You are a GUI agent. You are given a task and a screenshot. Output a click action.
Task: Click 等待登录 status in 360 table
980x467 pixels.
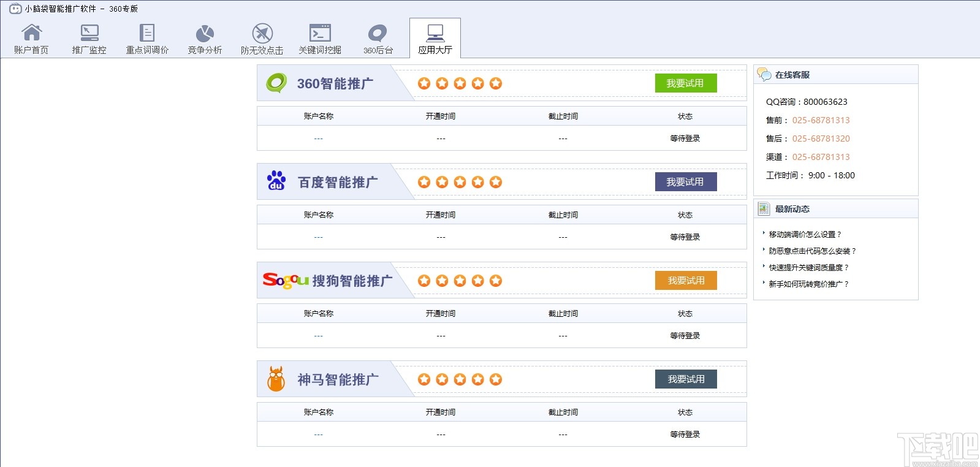pyautogui.click(x=685, y=139)
